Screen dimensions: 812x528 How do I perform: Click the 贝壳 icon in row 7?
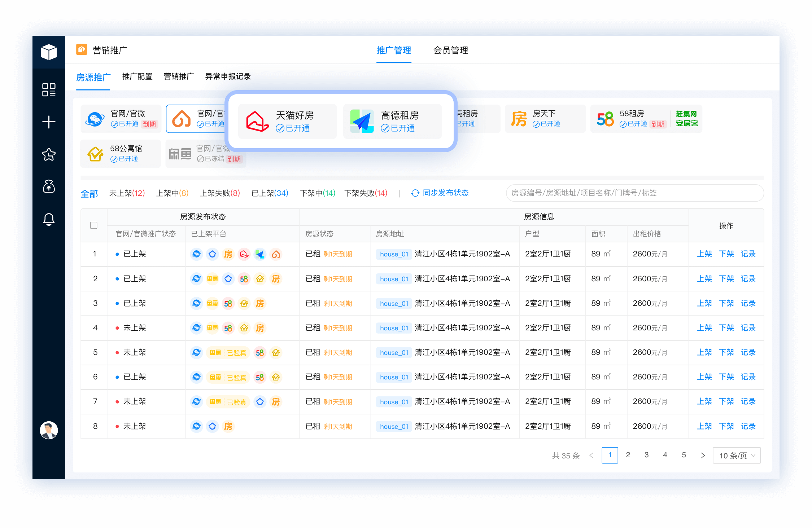tap(260, 402)
